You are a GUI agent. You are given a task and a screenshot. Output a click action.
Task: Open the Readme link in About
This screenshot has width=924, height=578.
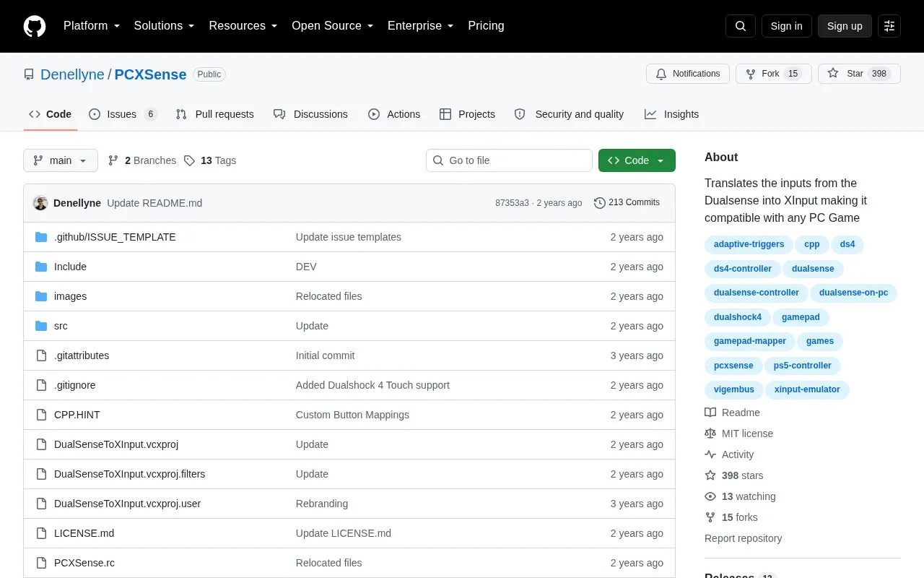(732, 413)
